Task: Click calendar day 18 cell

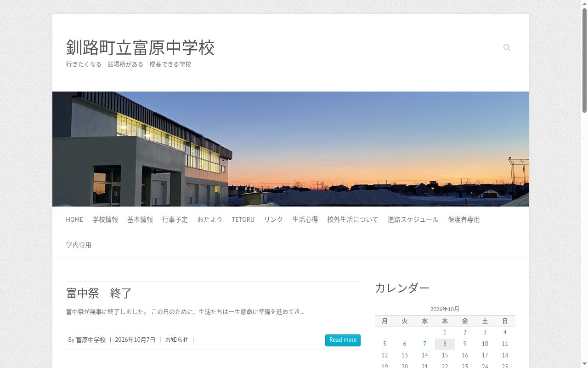Action: (505, 355)
